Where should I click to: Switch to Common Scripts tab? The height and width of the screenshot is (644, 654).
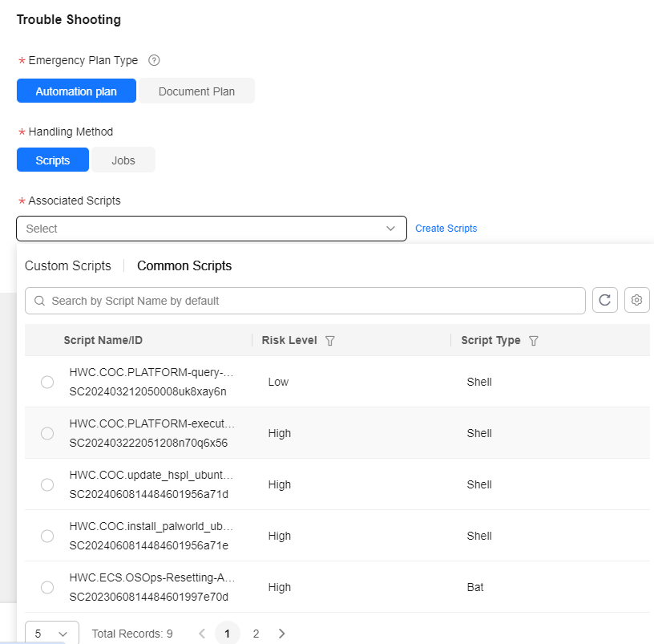point(184,266)
